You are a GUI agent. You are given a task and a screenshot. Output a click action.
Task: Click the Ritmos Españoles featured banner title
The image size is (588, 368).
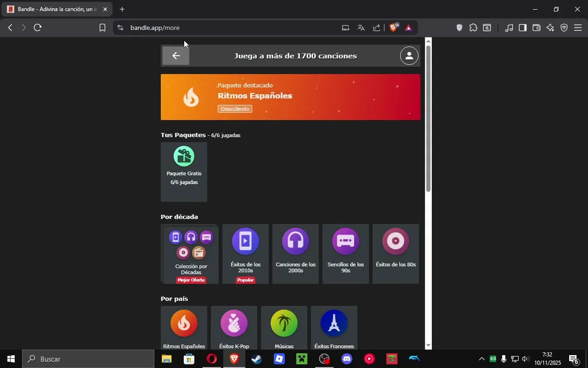point(255,96)
